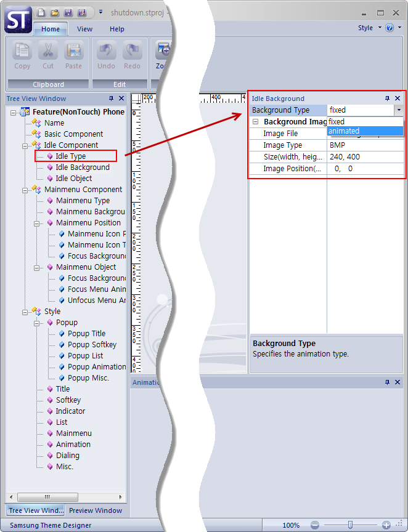Collapse the Popup node under Style
Image resolution: width=408 pixels, height=532 pixels.
pyautogui.click(x=37, y=323)
